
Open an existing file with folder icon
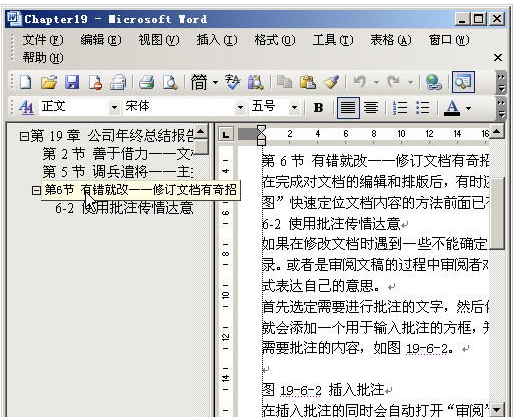coord(49,82)
